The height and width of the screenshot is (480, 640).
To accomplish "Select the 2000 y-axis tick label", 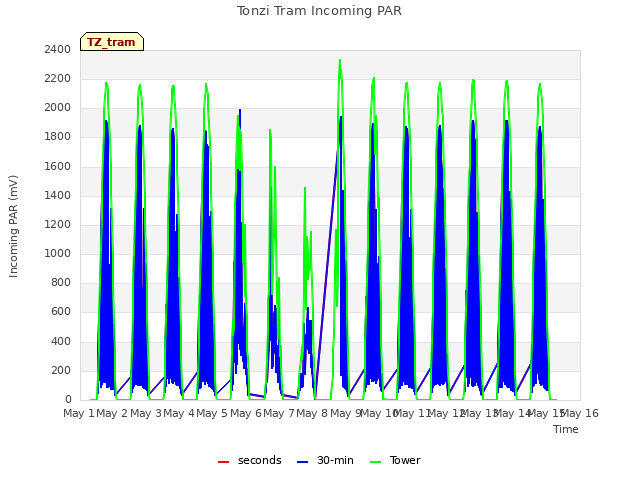I will click(x=58, y=108).
